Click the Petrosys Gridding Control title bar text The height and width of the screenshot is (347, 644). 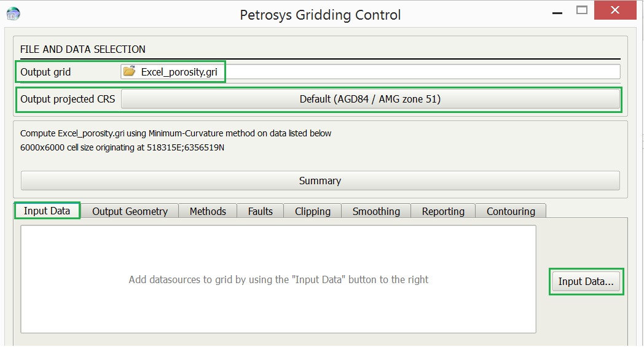coord(320,15)
